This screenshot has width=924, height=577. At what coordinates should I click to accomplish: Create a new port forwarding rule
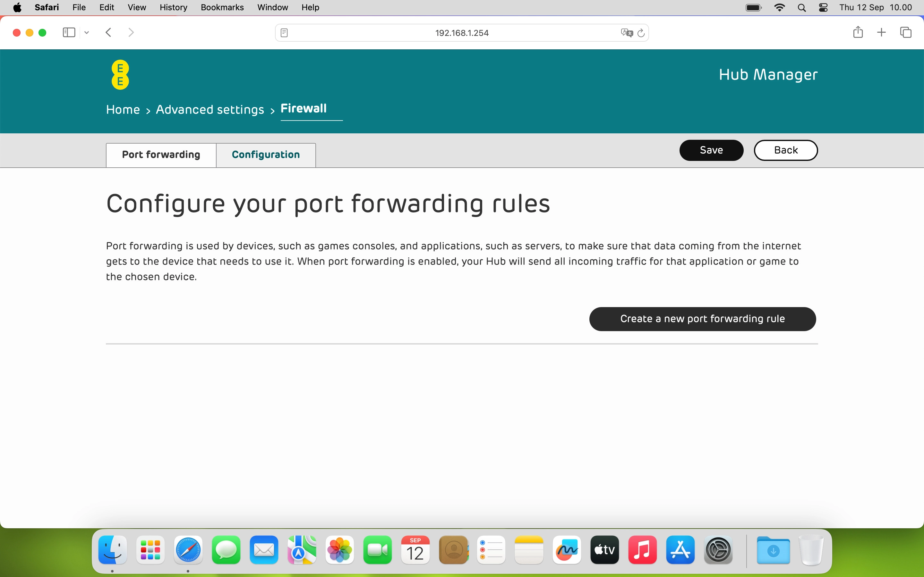(x=703, y=319)
